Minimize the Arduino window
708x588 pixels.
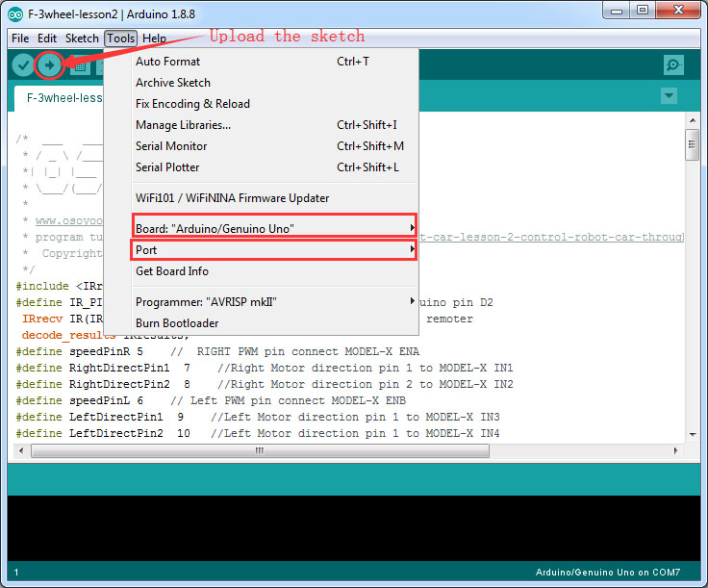point(617,11)
